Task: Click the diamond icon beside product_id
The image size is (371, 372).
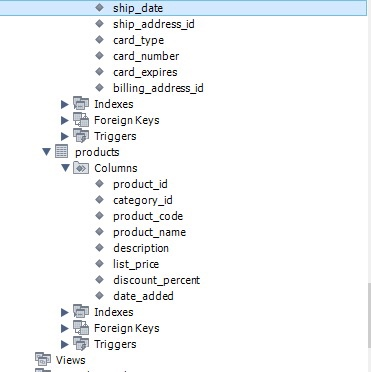Action: tap(99, 183)
